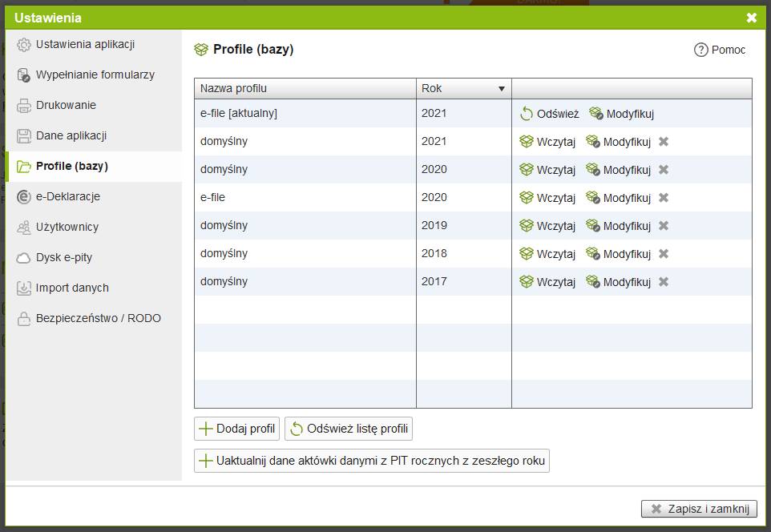The image size is (771, 532).
Task: Click Uaktualnij dane aktówki button
Action: coord(372,461)
